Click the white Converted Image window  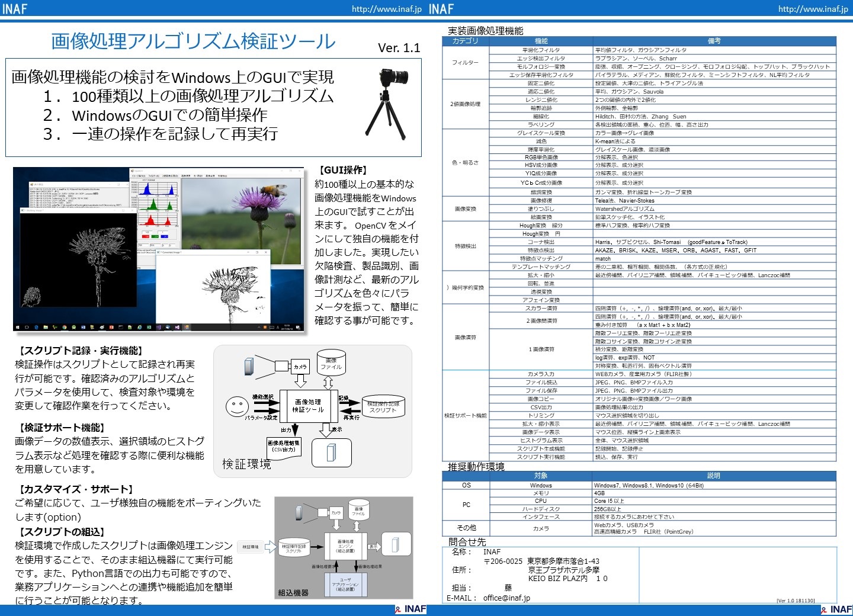212,287
